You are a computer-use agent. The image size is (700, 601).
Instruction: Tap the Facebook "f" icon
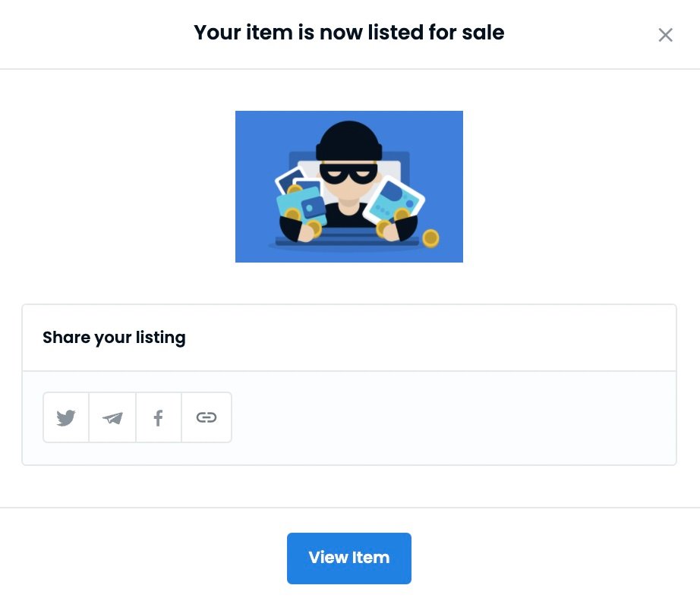pyautogui.click(x=158, y=417)
